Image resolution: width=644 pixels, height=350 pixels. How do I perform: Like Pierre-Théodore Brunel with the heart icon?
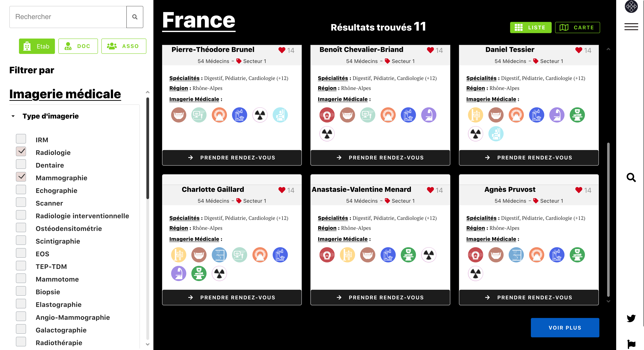(x=282, y=50)
